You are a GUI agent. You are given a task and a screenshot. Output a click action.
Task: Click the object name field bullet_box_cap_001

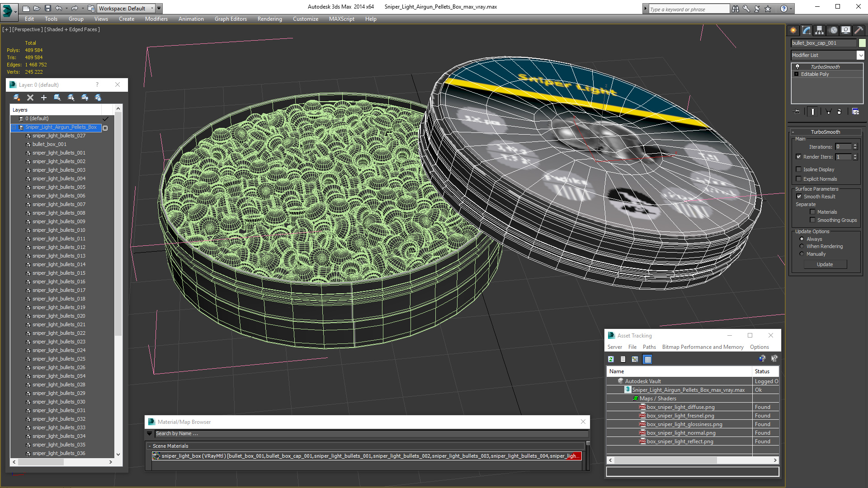click(824, 43)
